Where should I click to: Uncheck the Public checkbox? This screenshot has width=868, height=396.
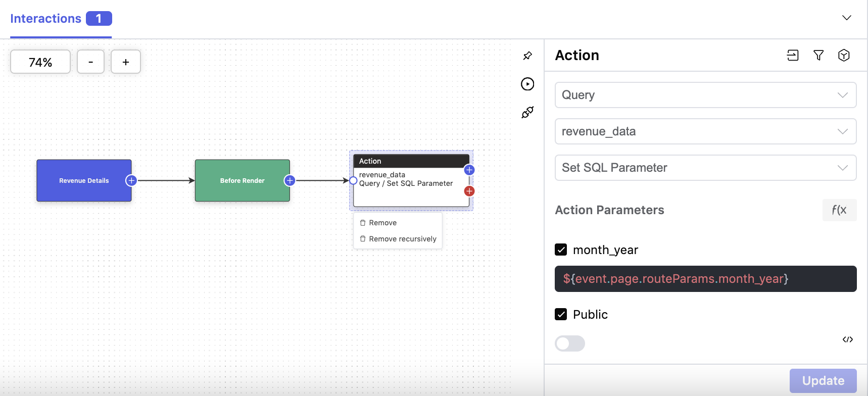tap(561, 314)
